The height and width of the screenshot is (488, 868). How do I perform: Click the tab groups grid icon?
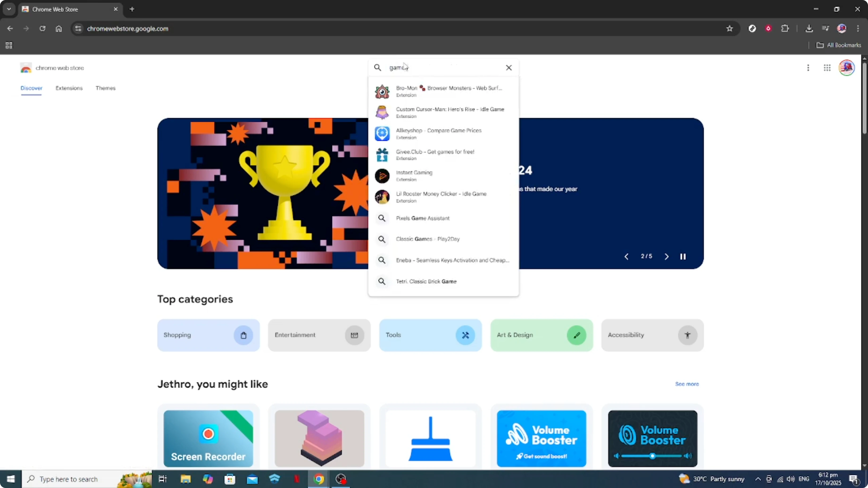[9, 45]
